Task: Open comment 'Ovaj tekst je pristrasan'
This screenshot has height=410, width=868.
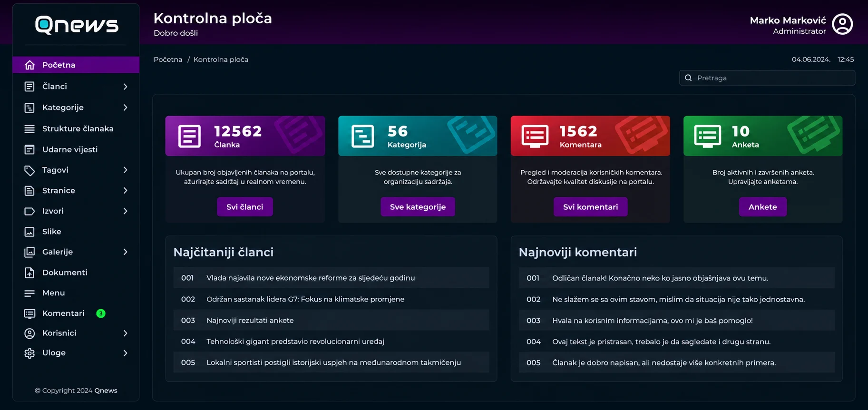Action: coord(676,342)
